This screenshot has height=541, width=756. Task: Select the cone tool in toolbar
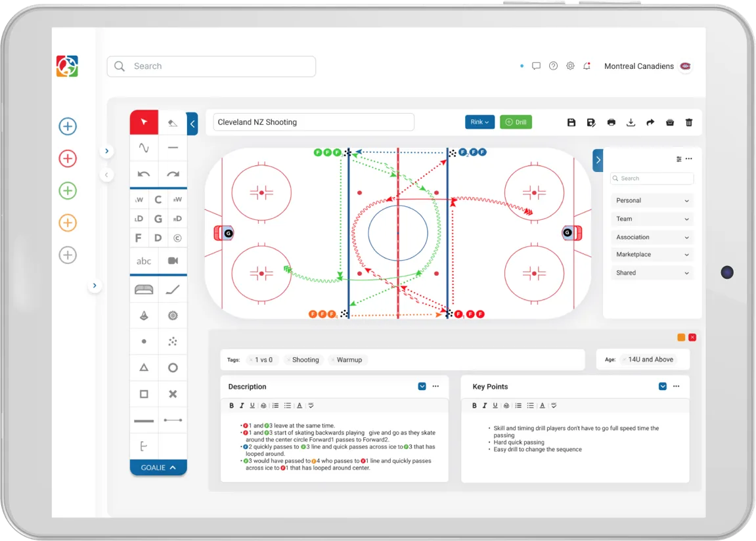click(144, 316)
